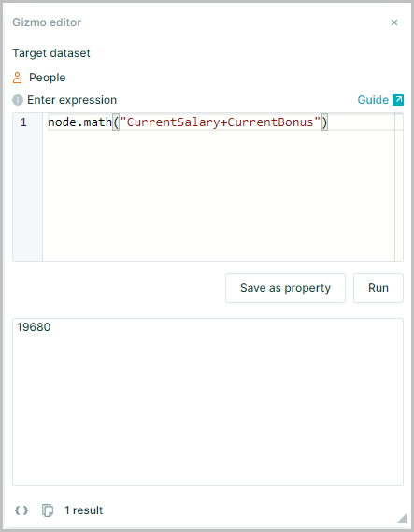Click the info icon beside Enter expression

18,100
